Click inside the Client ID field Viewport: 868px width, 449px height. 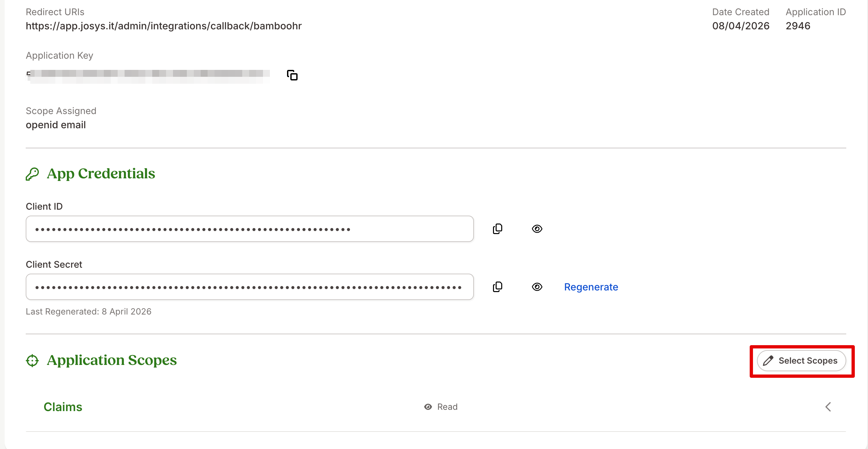(249, 229)
